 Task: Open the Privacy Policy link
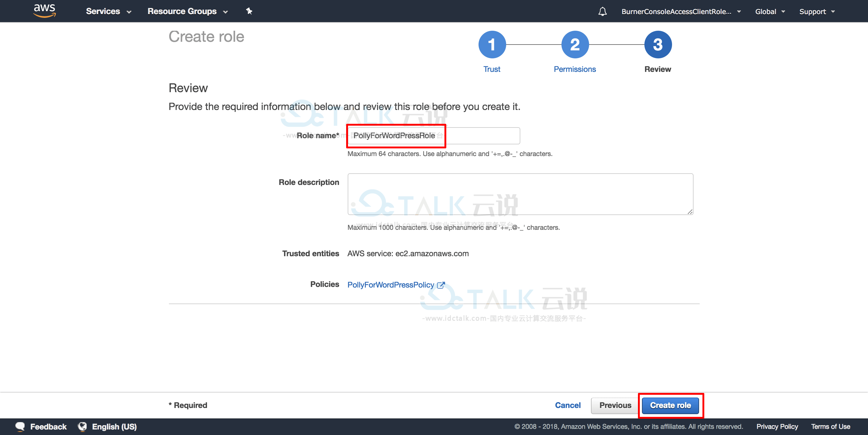tap(777, 427)
